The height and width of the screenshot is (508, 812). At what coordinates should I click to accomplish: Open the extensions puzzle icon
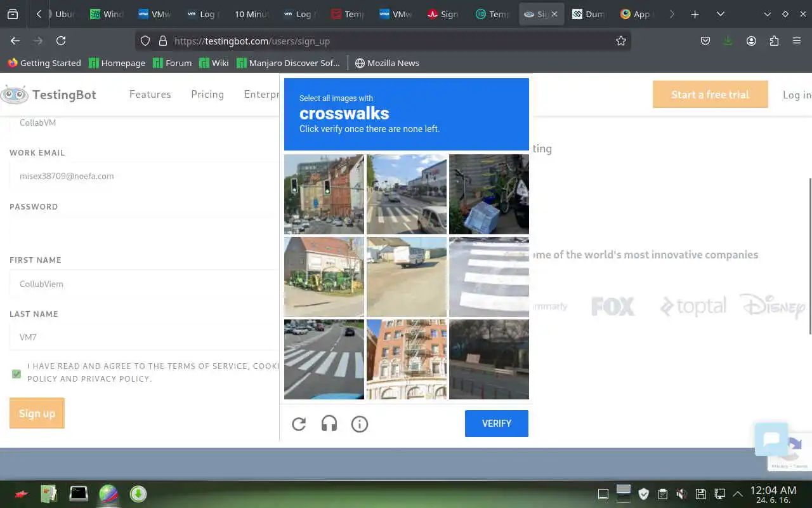click(774, 41)
